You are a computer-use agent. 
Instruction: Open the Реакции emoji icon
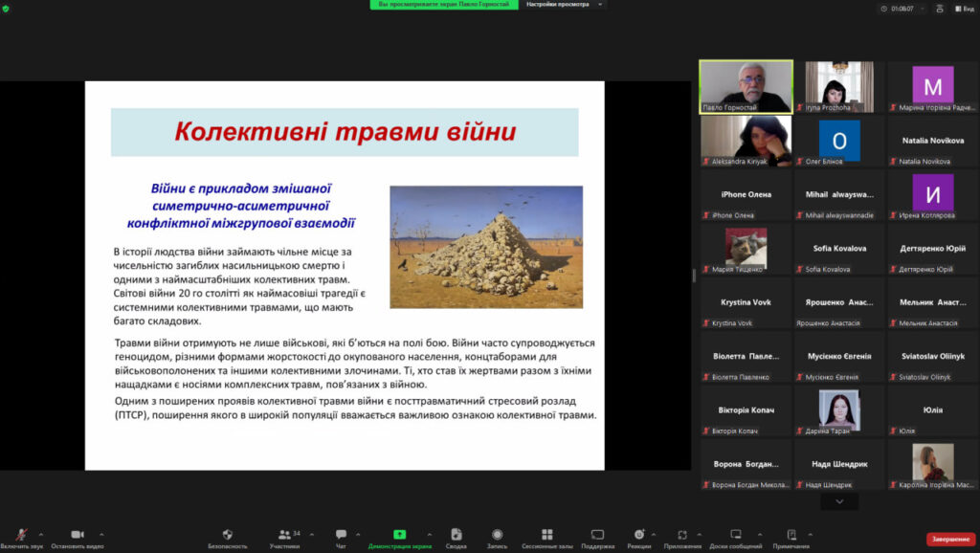click(639, 536)
